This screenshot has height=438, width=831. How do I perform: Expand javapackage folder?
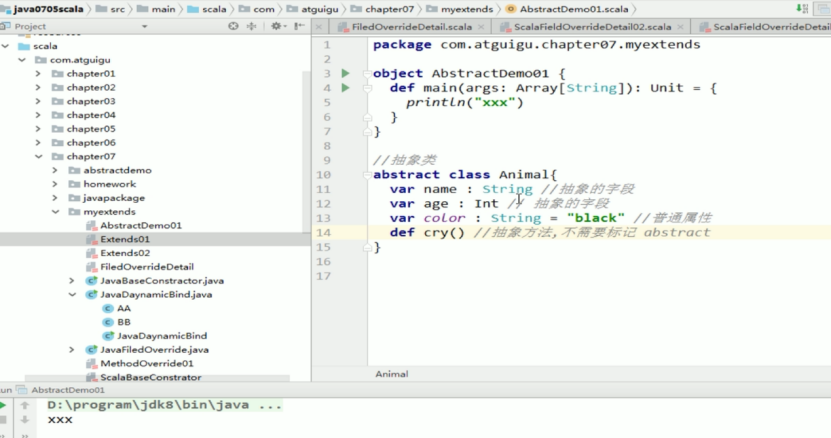click(55, 198)
